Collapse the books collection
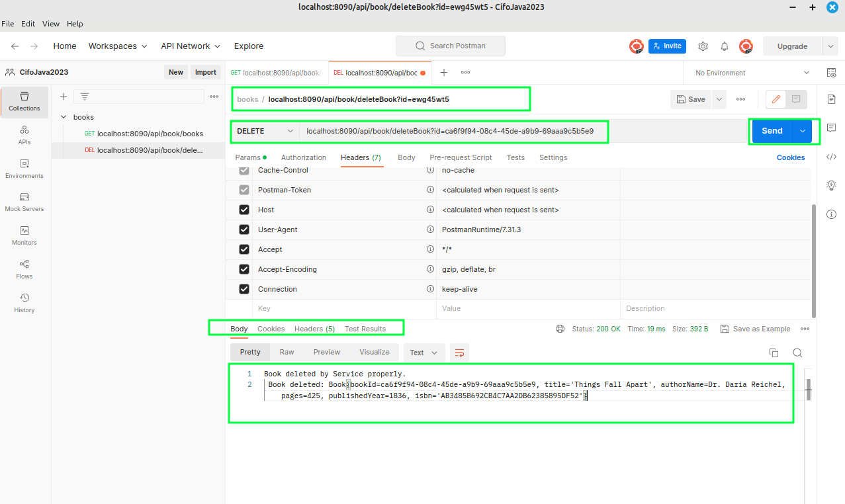This screenshot has width=845, height=504. tap(64, 117)
